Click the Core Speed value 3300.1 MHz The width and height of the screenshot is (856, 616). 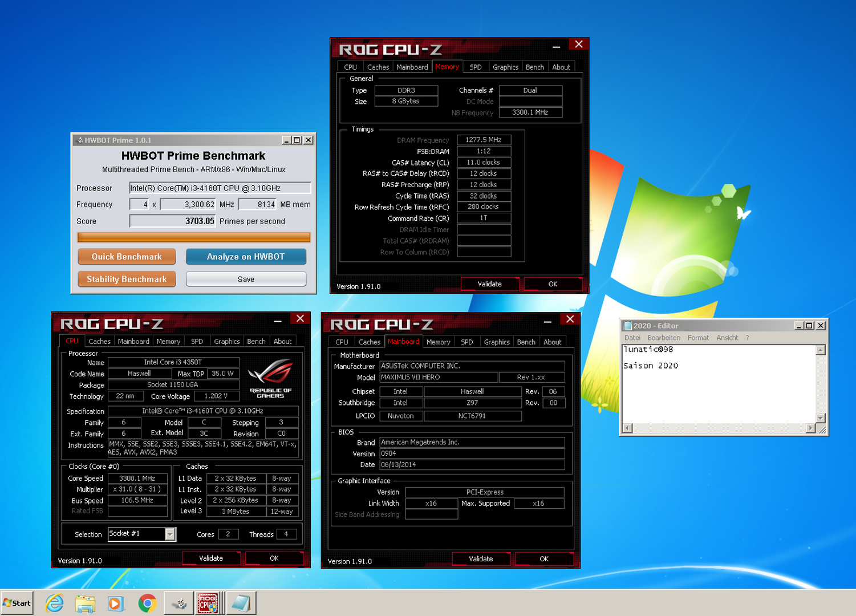pyautogui.click(x=137, y=479)
